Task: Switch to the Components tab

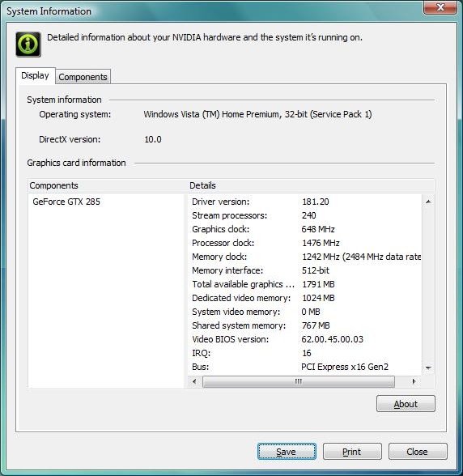Action: coord(83,76)
